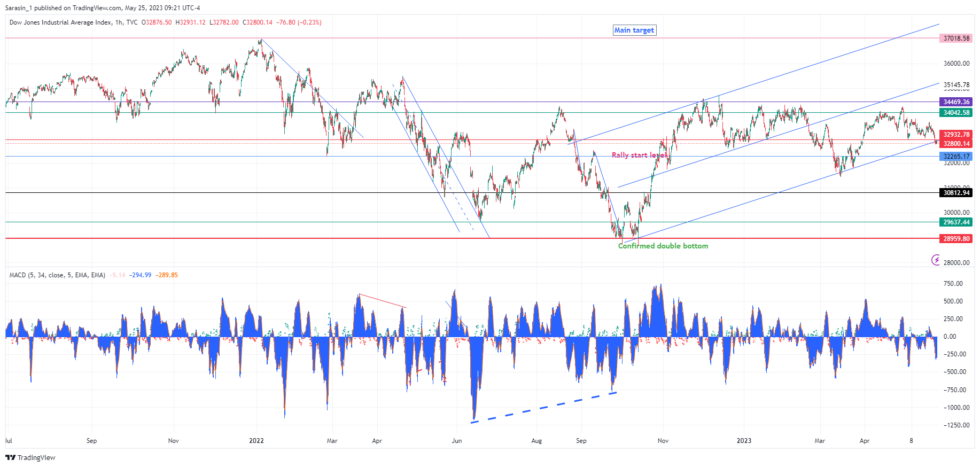Click the black 30812.94 price label
The height and width of the screenshot is (467, 980).
click(956, 193)
